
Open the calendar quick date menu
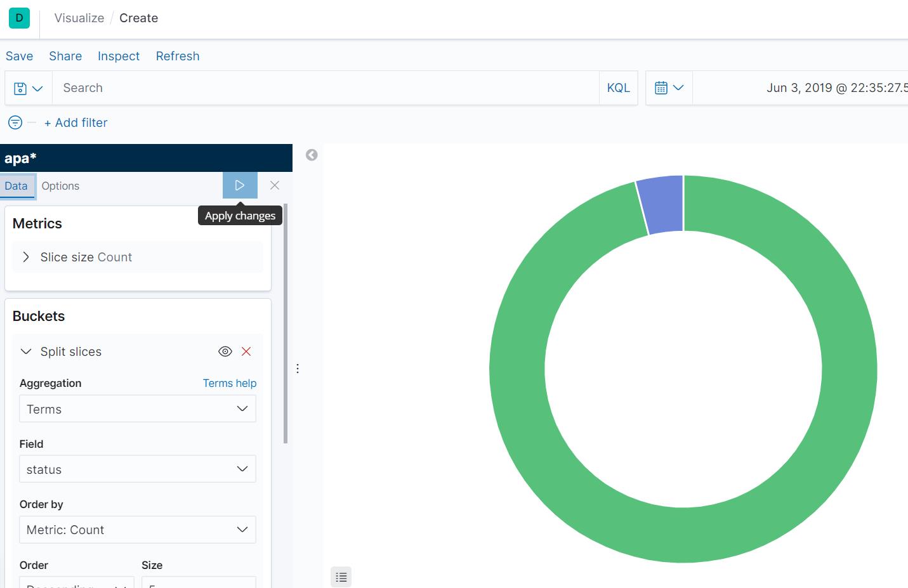click(x=669, y=88)
